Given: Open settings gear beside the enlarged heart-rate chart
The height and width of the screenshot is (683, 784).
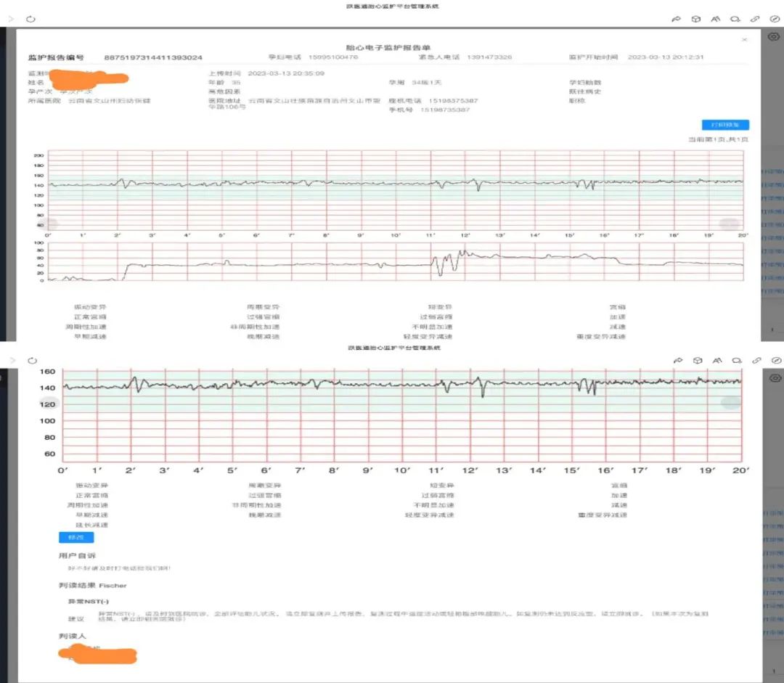Looking at the screenshot, I should tap(773, 378).
